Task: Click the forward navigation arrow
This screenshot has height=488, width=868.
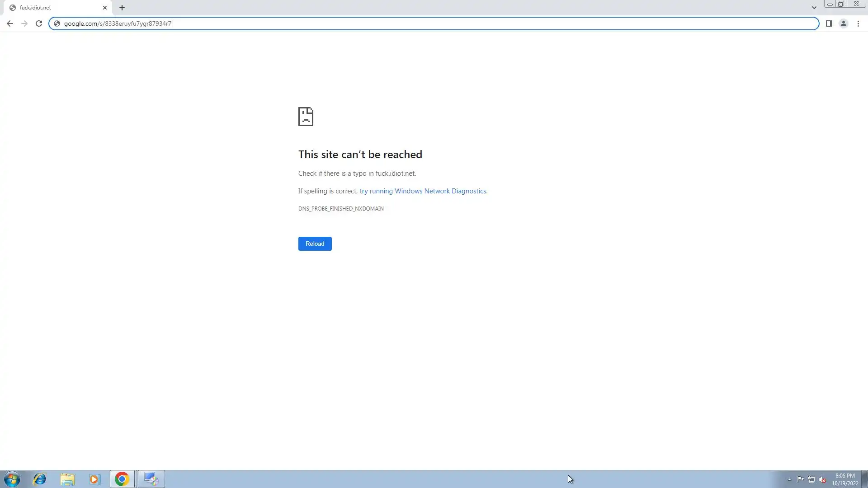Action: [24, 23]
